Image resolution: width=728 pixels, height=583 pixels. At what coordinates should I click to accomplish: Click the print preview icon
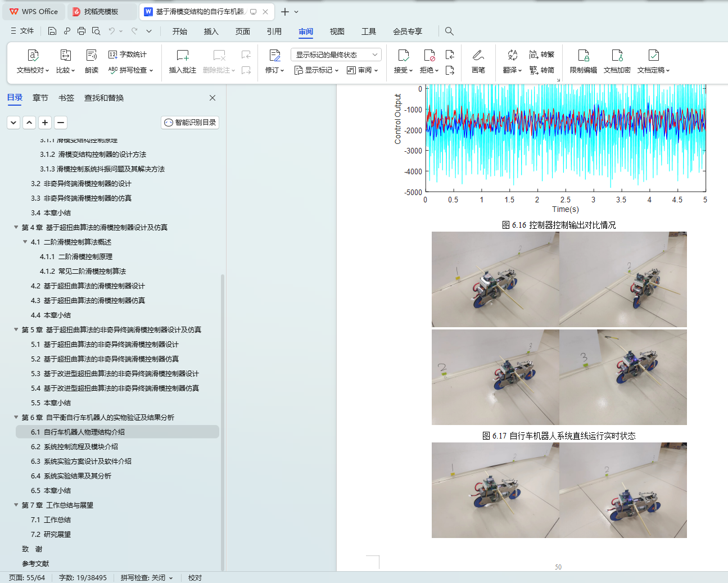point(96,31)
